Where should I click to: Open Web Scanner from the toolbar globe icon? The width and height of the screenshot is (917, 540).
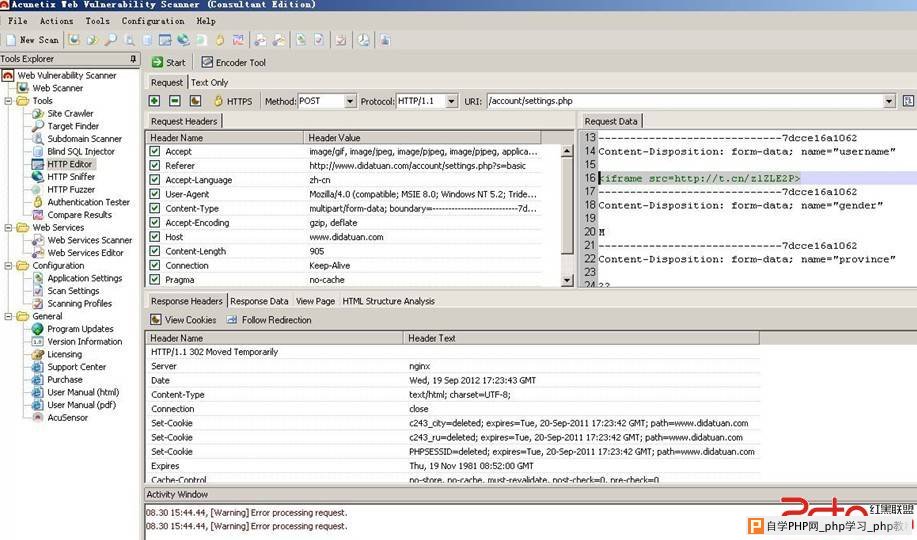(74, 40)
